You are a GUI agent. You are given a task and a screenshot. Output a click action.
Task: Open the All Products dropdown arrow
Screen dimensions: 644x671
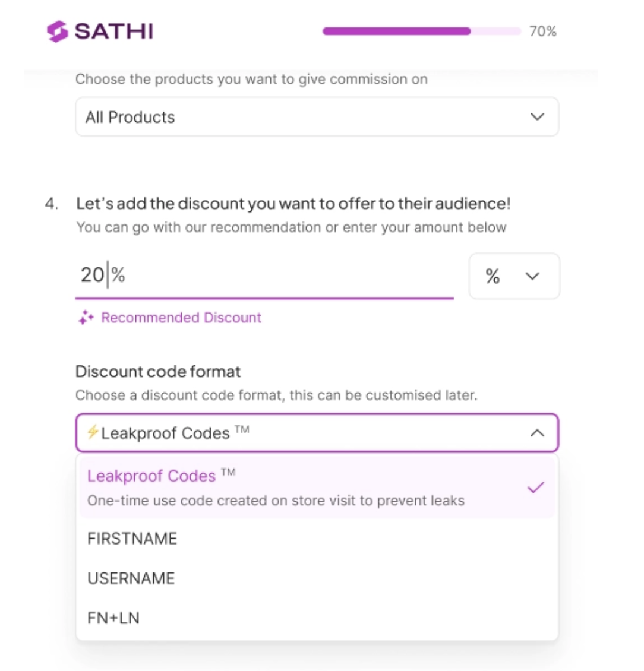[537, 117]
